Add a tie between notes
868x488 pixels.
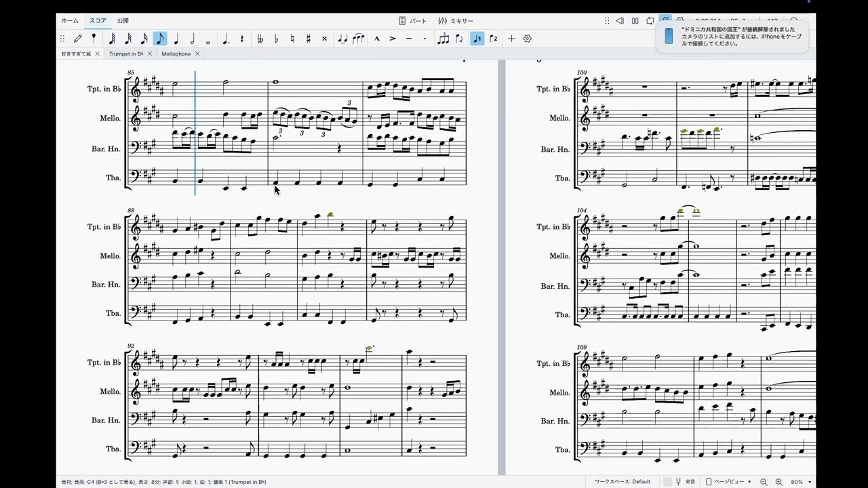click(x=342, y=39)
